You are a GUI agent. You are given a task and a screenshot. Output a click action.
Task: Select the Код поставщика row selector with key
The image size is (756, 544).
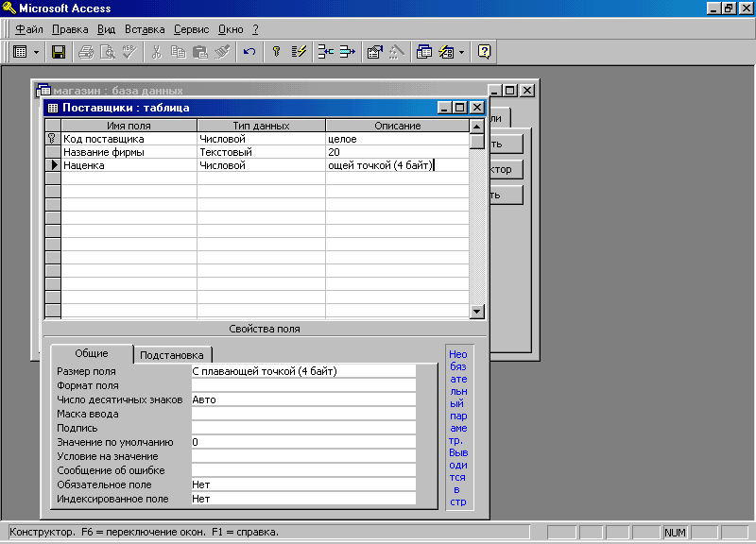click(53, 139)
